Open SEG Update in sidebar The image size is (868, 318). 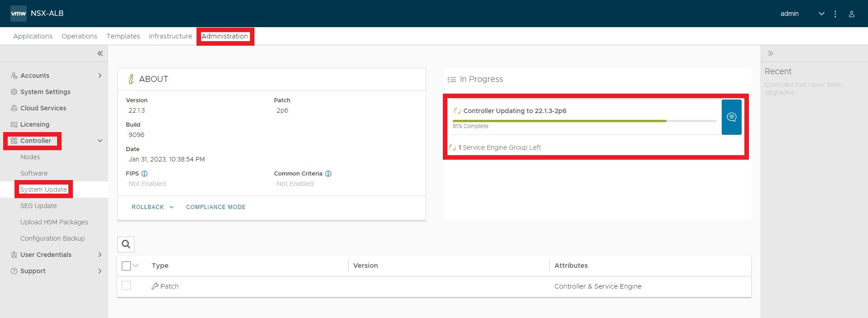(x=38, y=206)
